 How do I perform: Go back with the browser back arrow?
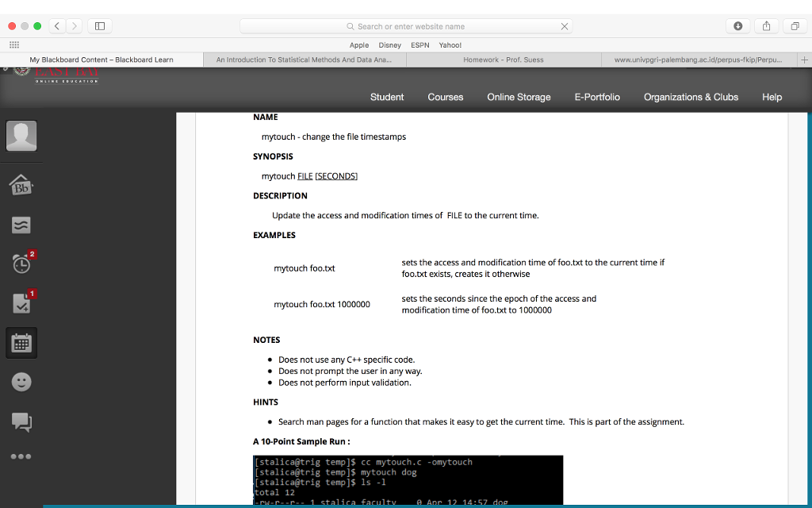[x=58, y=26]
